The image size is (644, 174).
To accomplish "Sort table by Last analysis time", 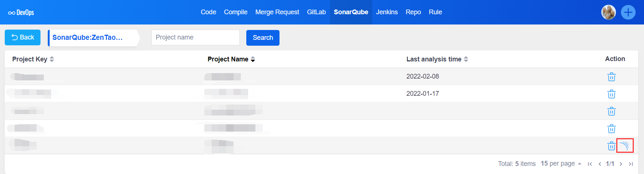I will click(x=466, y=59).
